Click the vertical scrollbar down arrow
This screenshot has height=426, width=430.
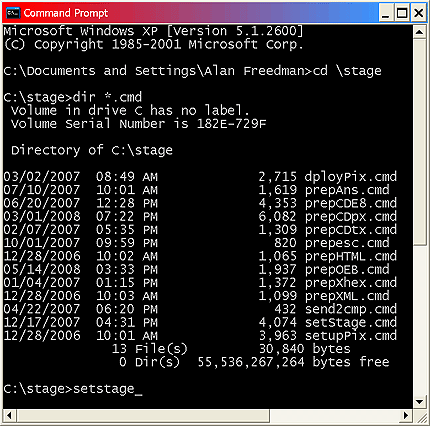point(419,402)
